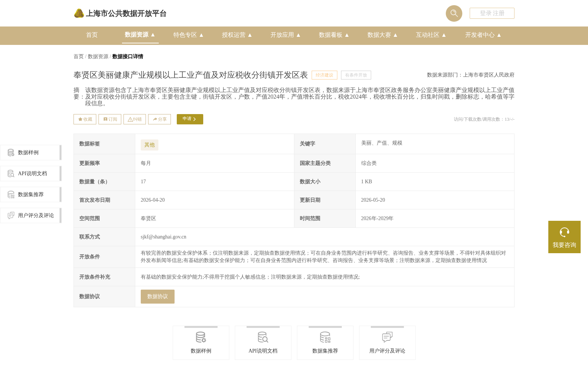Click the 登录 注册 button
588x368 pixels.
[492, 13]
